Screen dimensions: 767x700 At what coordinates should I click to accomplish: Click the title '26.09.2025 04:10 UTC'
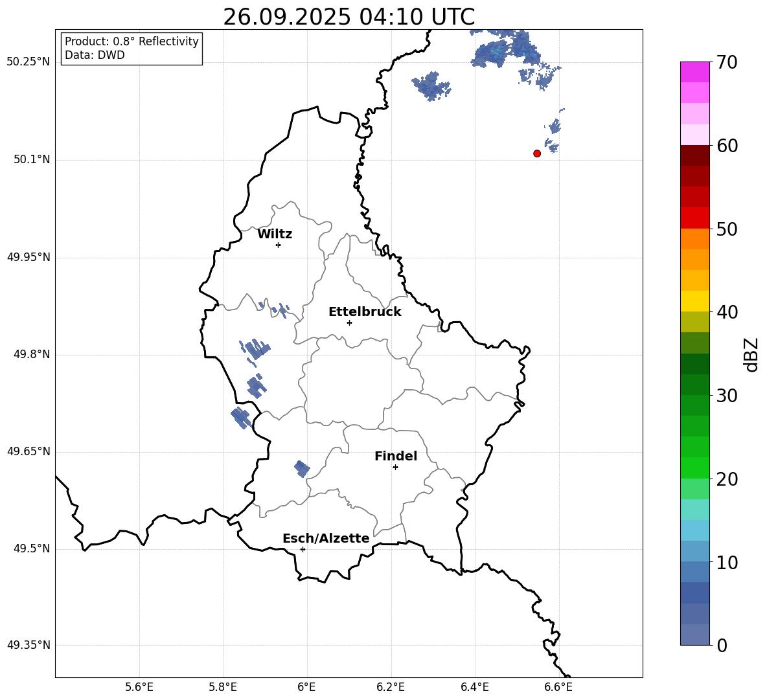349,17
